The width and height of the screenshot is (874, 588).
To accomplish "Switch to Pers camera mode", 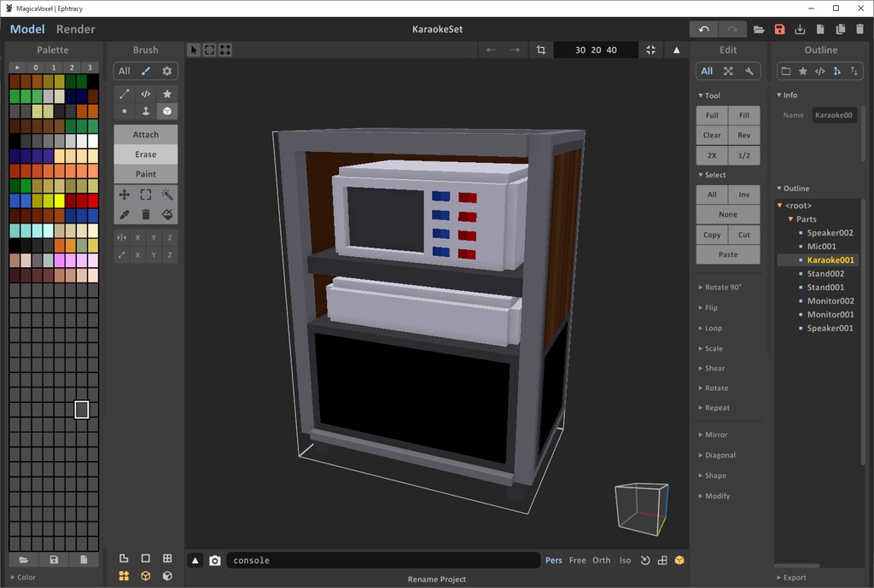I will [553, 560].
